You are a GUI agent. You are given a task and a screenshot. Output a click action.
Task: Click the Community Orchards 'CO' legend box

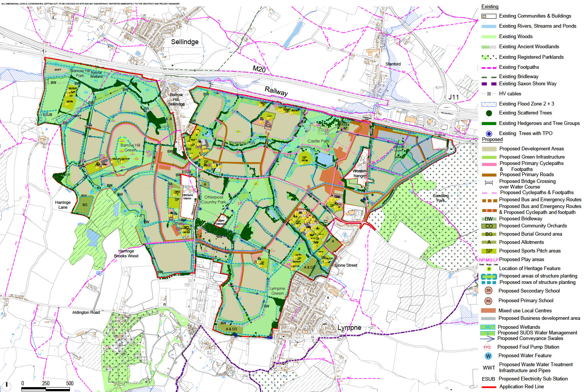click(489, 226)
